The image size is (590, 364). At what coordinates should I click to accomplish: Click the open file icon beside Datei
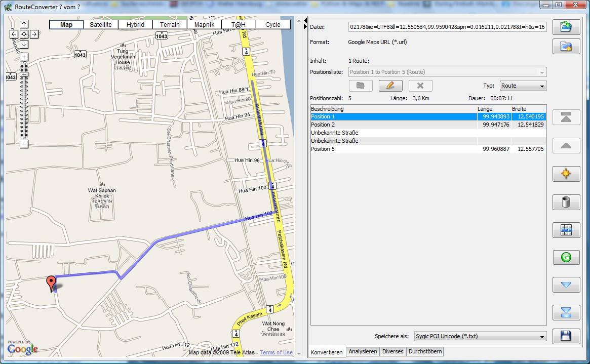click(x=566, y=27)
